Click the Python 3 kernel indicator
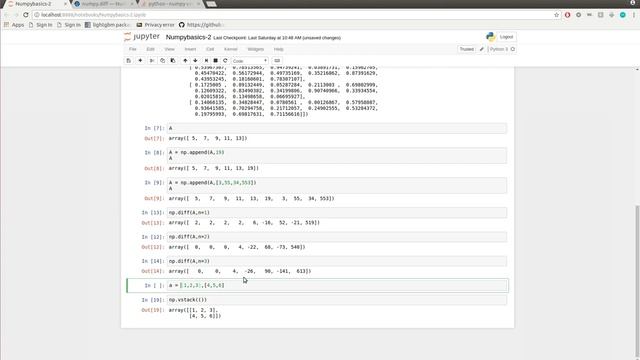The image size is (640, 360). (x=501, y=49)
